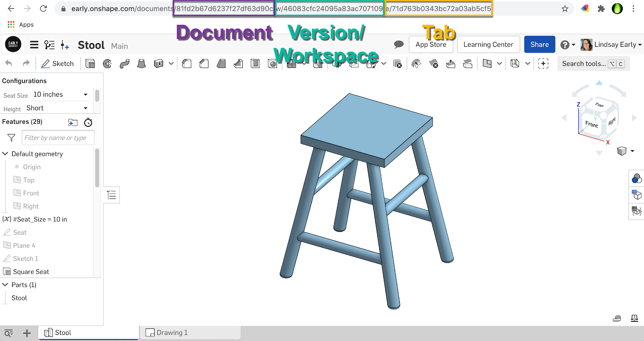This screenshot has width=644, height=341.
Task: Select the Sweep tool
Action: (x=124, y=64)
